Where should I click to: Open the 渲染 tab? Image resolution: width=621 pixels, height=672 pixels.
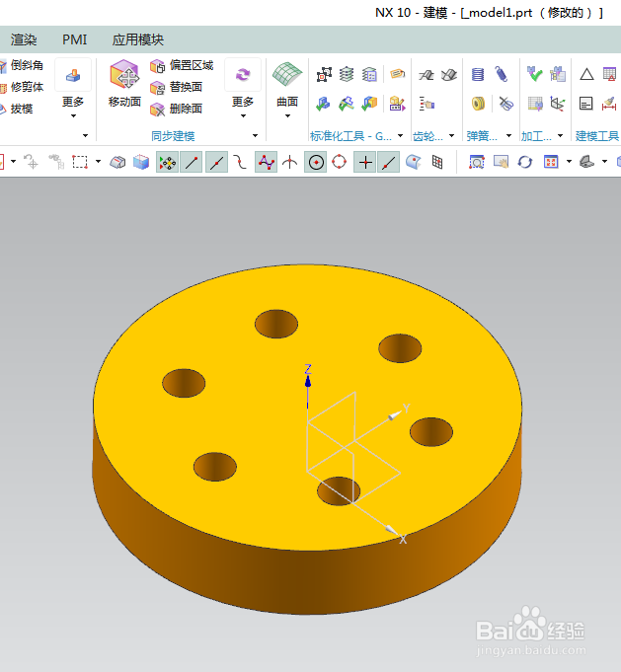(x=24, y=39)
